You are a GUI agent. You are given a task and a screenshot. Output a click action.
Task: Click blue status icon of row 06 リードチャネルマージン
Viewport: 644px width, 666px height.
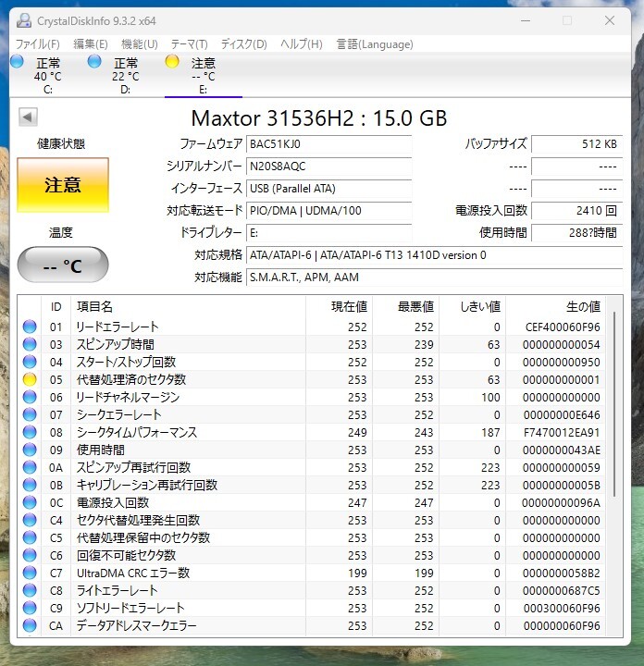pyautogui.click(x=30, y=397)
